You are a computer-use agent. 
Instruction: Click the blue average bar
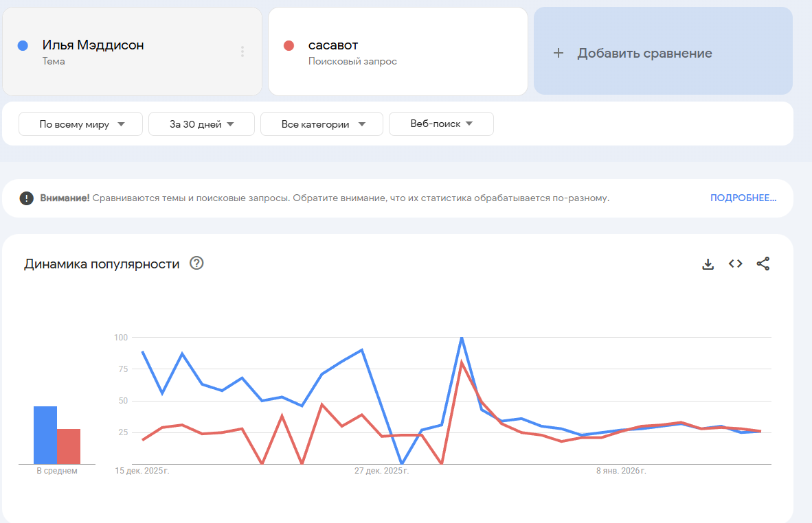(45, 435)
